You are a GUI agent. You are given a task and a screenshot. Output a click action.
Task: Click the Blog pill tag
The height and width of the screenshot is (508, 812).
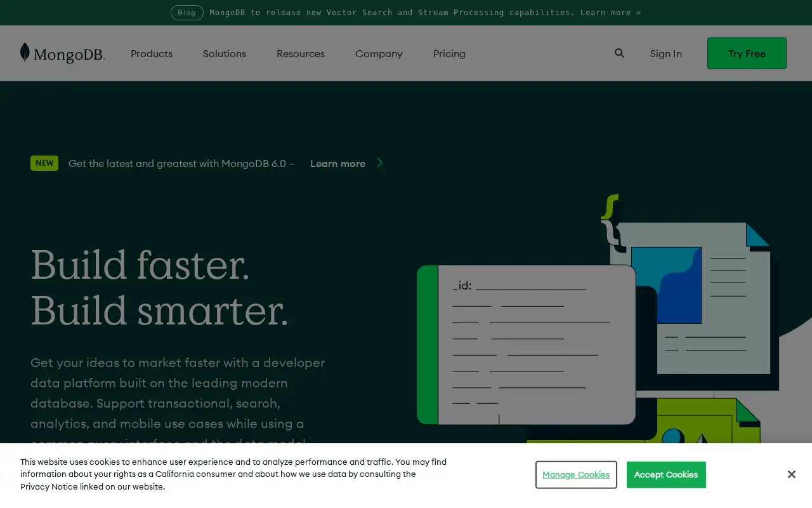click(x=187, y=13)
